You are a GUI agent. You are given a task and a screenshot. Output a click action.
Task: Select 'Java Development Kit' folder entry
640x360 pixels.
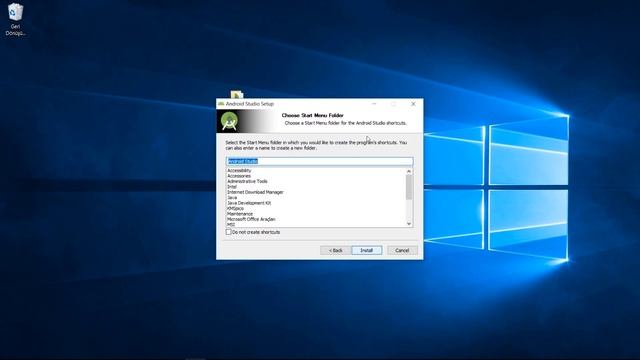tap(249, 203)
